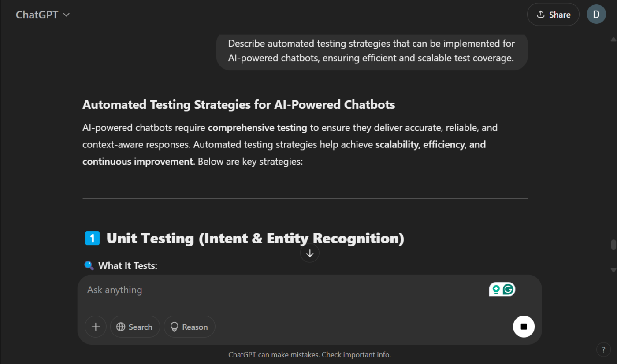
Task: Stop the response generation
Action: click(524, 327)
